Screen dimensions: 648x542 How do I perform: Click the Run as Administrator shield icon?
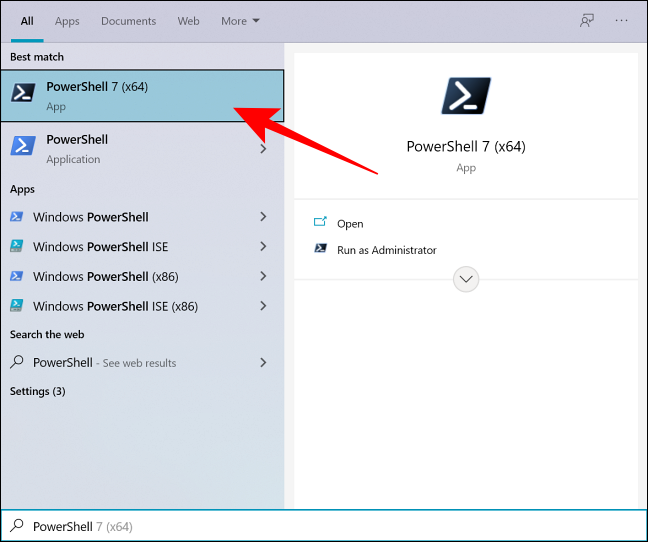320,249
